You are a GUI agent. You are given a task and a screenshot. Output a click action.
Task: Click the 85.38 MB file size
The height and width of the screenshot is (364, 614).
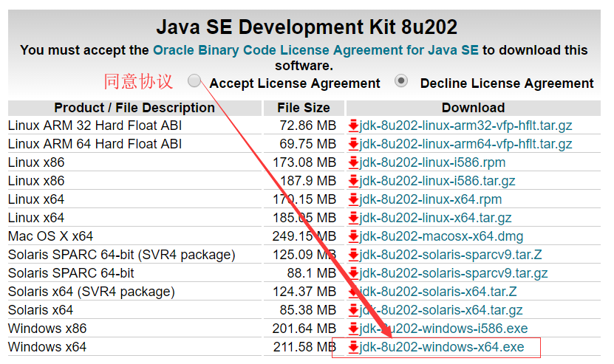pyautogui.click(x=308, y=310)
